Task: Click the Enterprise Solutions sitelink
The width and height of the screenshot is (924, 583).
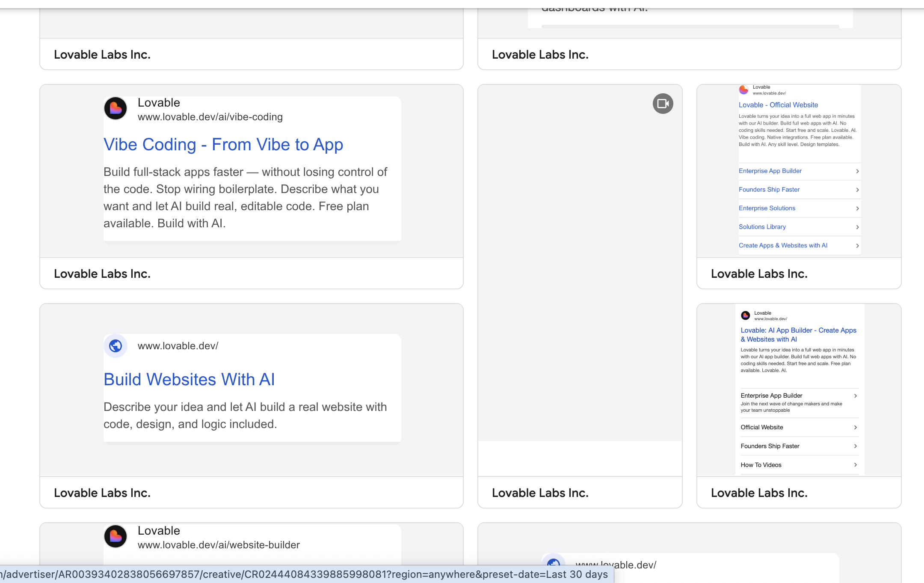Action: pyautogui.click(x=767, y=208)
